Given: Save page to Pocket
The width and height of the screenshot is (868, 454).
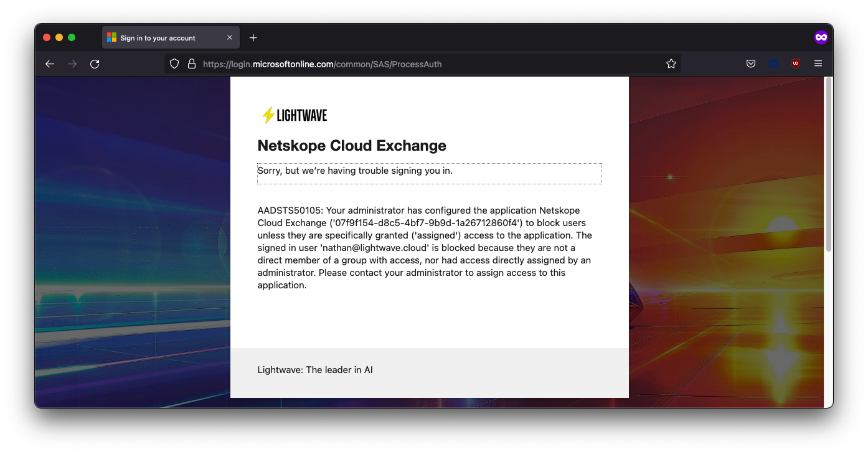Looking at the screenshot, I should click(751, 64).
